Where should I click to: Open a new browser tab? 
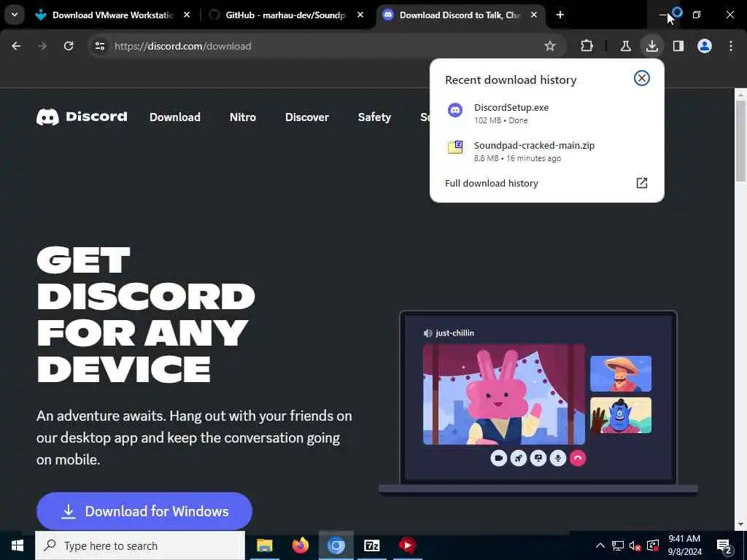pyautogui.click(x=560, y=15)
